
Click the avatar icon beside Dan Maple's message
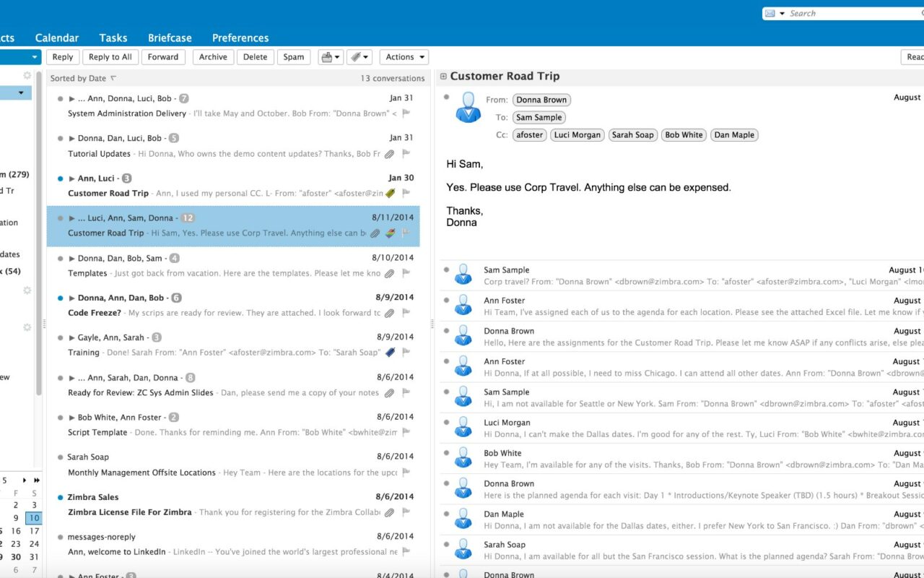tap(463, 519)
